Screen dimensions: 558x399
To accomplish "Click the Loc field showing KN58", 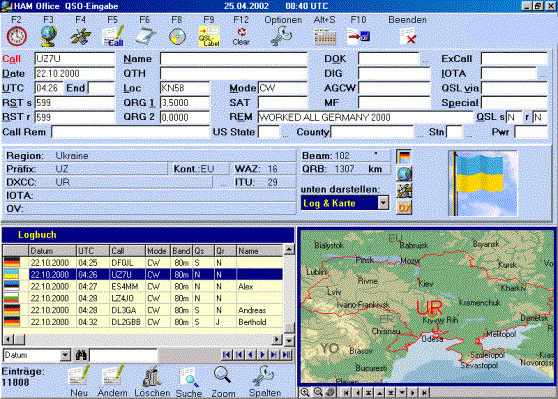I will tap(185, 88).
